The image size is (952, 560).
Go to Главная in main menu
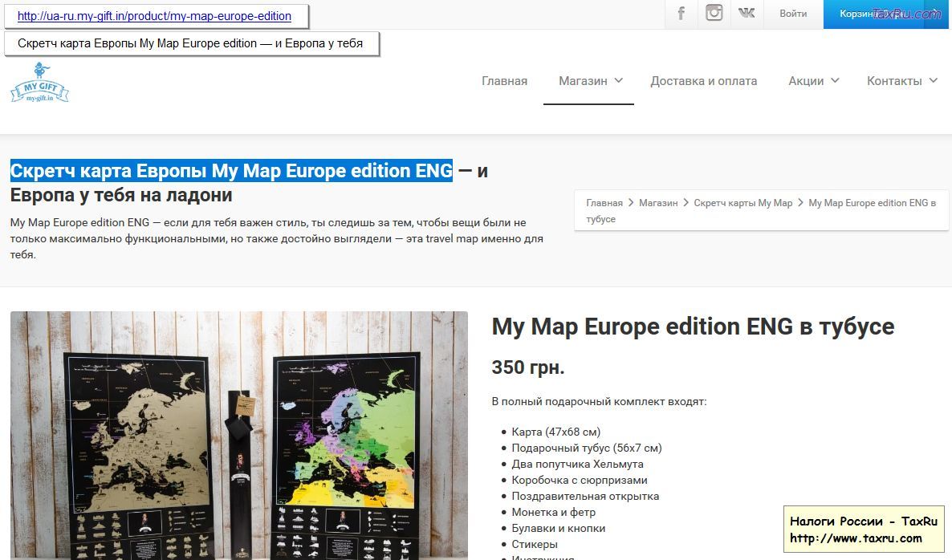click(504, 81)
